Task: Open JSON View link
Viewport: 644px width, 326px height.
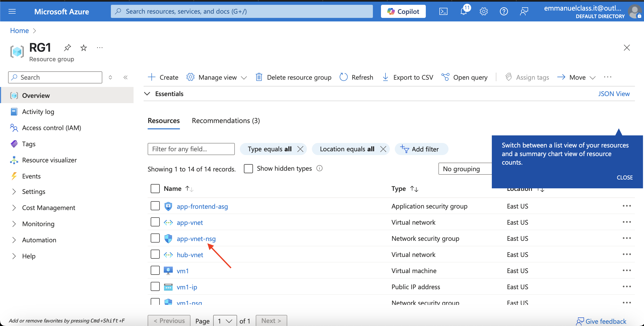Action: tap(614, 94)
